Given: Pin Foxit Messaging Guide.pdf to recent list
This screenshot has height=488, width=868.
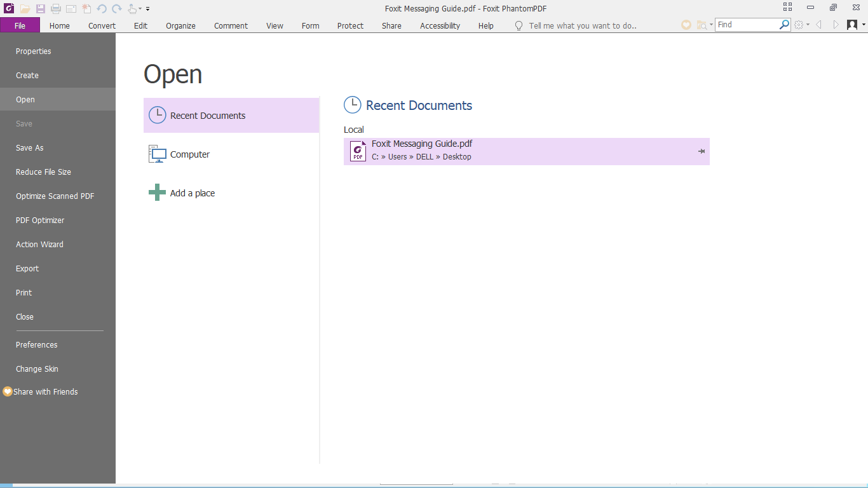Looking at the screenshot, I should pos(702,151).
